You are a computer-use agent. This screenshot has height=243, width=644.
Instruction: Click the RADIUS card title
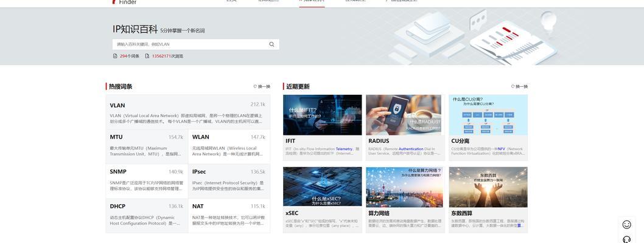point(379,141)
